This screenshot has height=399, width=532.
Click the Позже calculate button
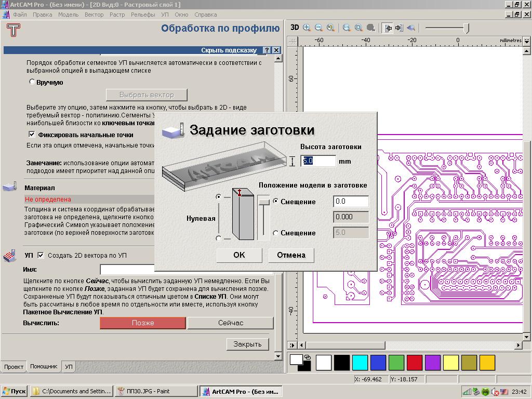point(143,323)
